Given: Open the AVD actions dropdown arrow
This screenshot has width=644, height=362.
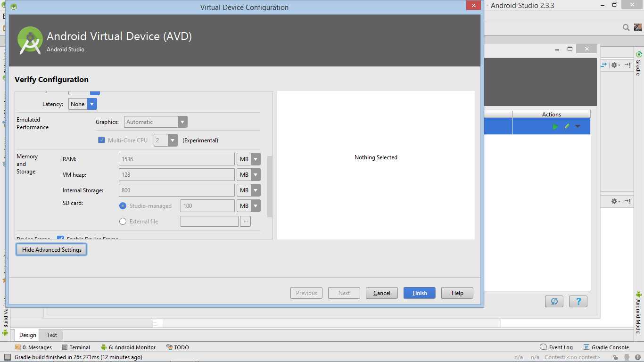Looking at the screenshot, I should pyautogui.click(x=578, y=126).
